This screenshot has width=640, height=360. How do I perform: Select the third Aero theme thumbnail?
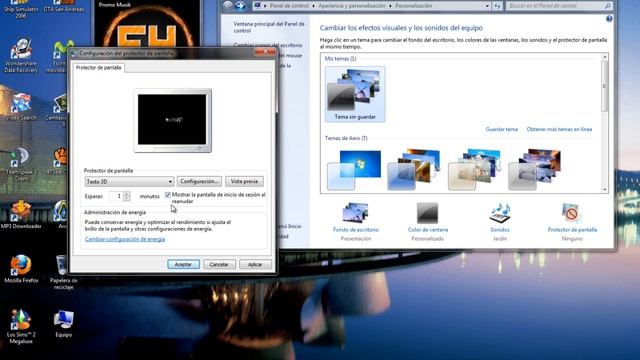point(474,170)
